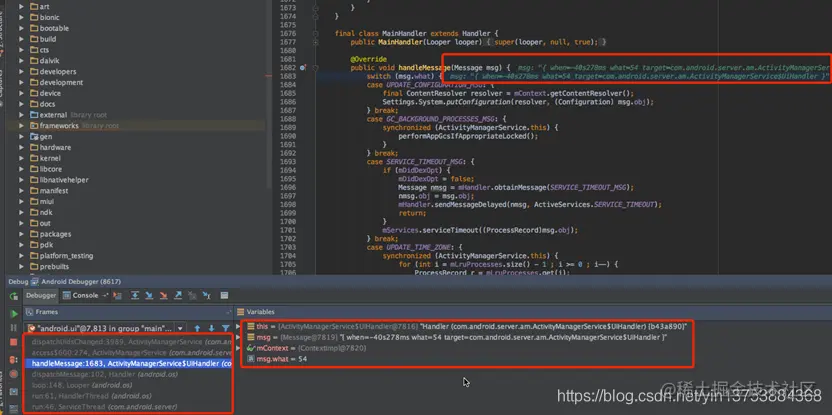
Task: Resume program with the green play icon
Action: pyautogui.click(x=13, y=314)
